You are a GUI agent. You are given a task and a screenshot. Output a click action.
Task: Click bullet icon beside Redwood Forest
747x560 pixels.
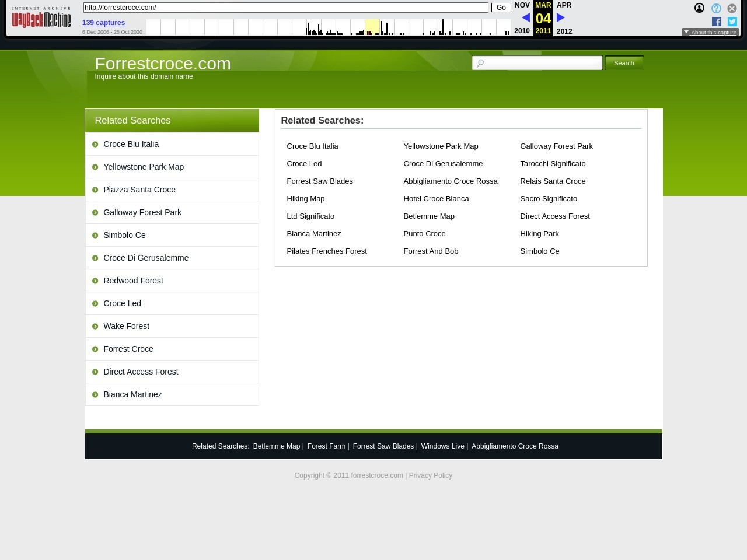coord(95,281)
